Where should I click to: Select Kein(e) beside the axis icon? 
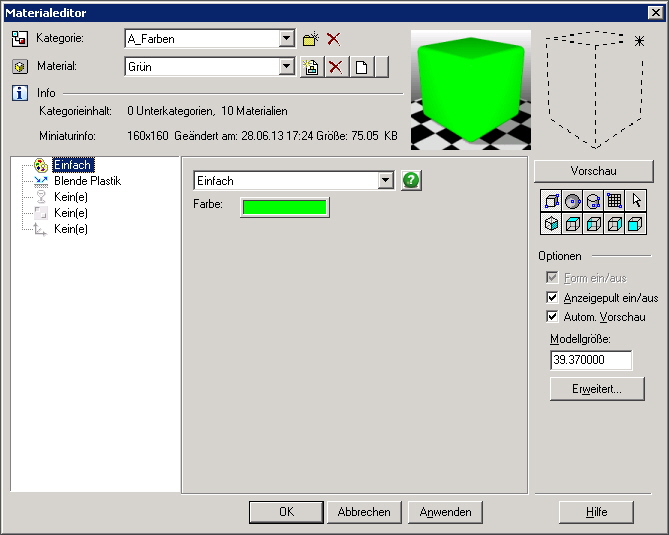click(71, 229)
